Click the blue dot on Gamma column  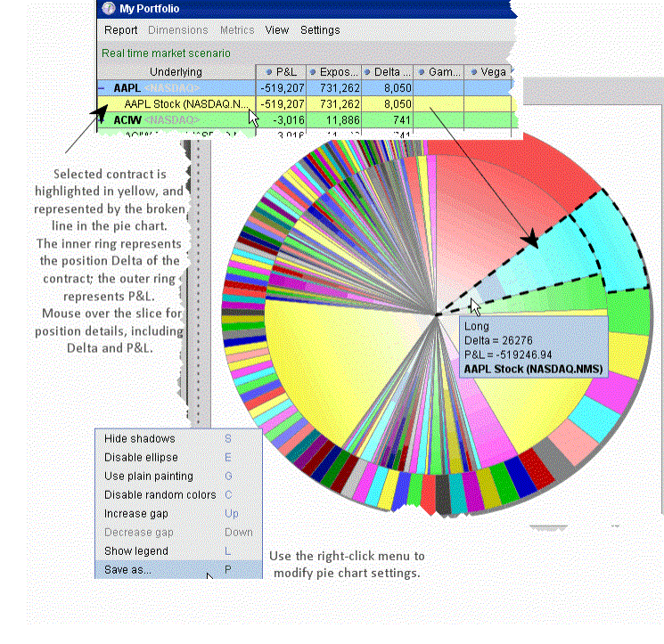pos(422,72)
